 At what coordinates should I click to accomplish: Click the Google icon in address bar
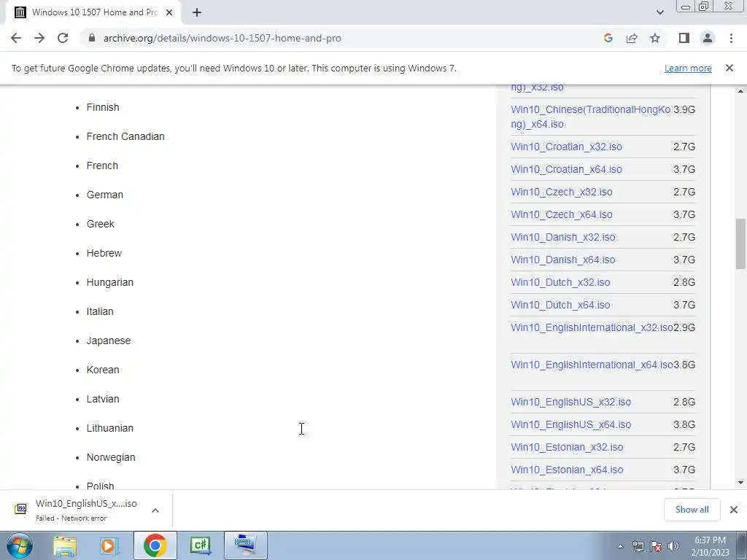pos(608,38)
